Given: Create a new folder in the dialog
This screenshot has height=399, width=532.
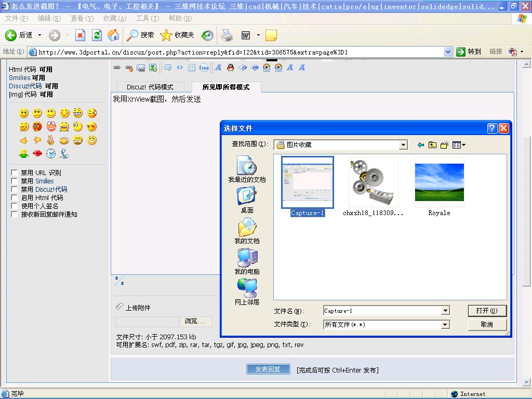Looking at the screenshot, I should (444, 145).
